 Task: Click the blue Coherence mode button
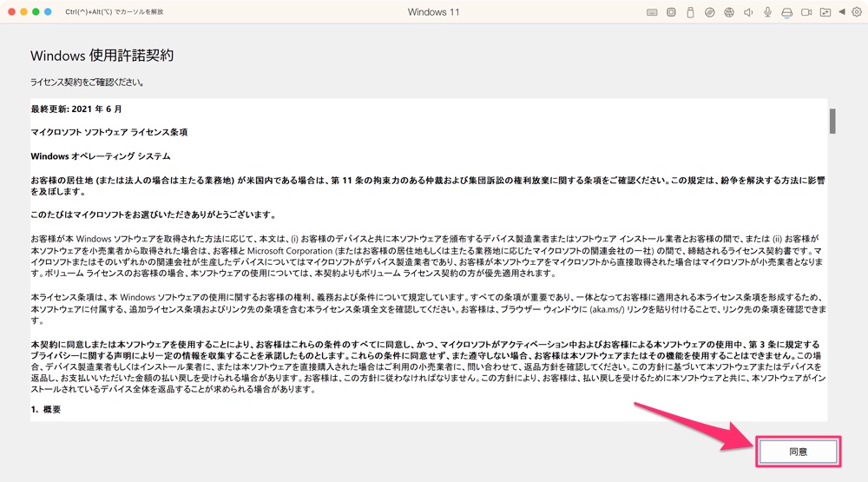tap(48, 11)
